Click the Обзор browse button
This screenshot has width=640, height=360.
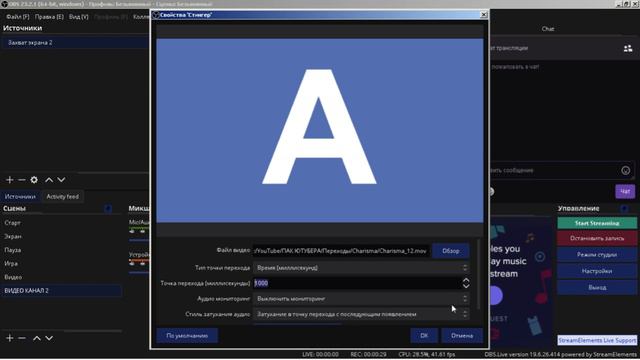[451, 251]
